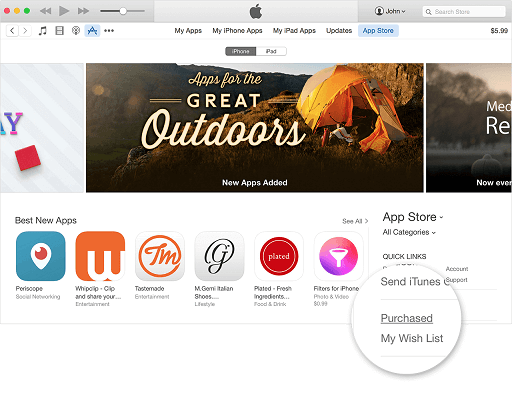The width and height of the screenshot is (512, 399).
Task: Click the search magnifier icon
Action: tap(428, 12)
